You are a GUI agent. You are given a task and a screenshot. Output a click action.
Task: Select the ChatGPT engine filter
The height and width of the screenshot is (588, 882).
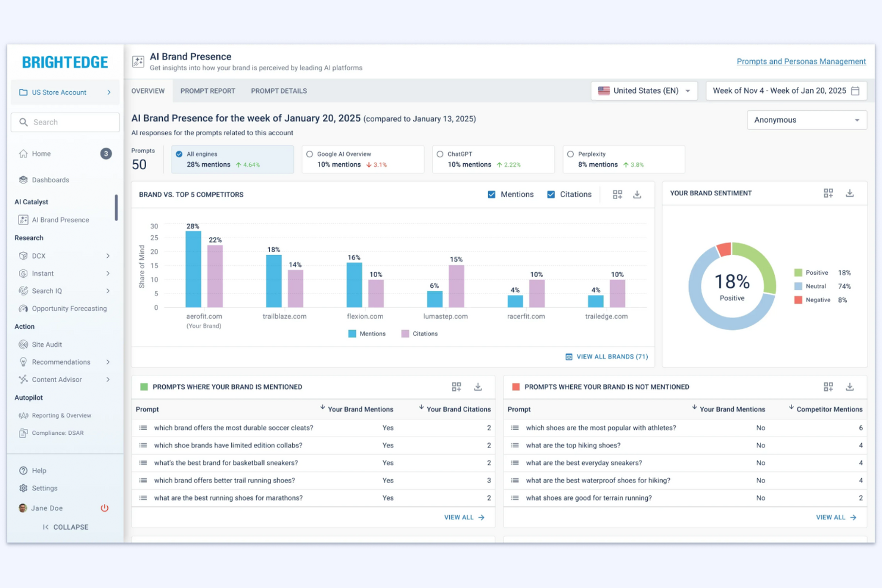click(x=439, y=154)
